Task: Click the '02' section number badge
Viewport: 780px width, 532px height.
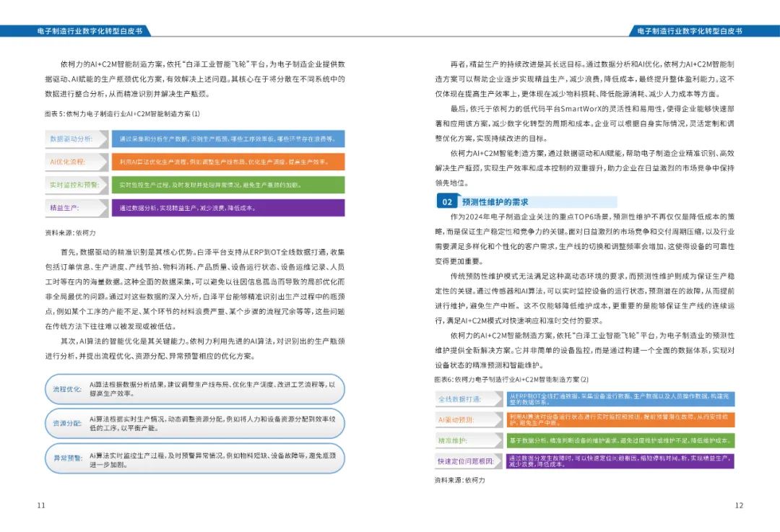Action: (x=447, y=201)
